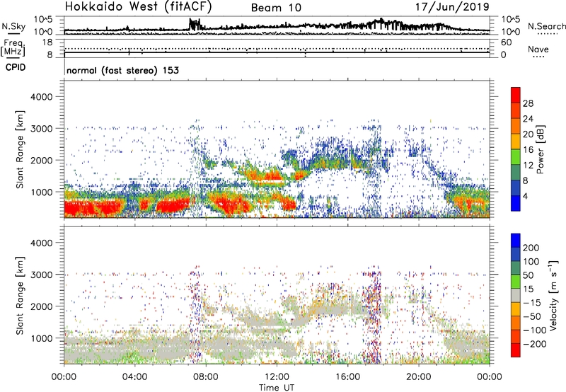This screenshot has height=392, width=566.
Task: Select the "20:00" time tick label
Action: coord(418,377)
